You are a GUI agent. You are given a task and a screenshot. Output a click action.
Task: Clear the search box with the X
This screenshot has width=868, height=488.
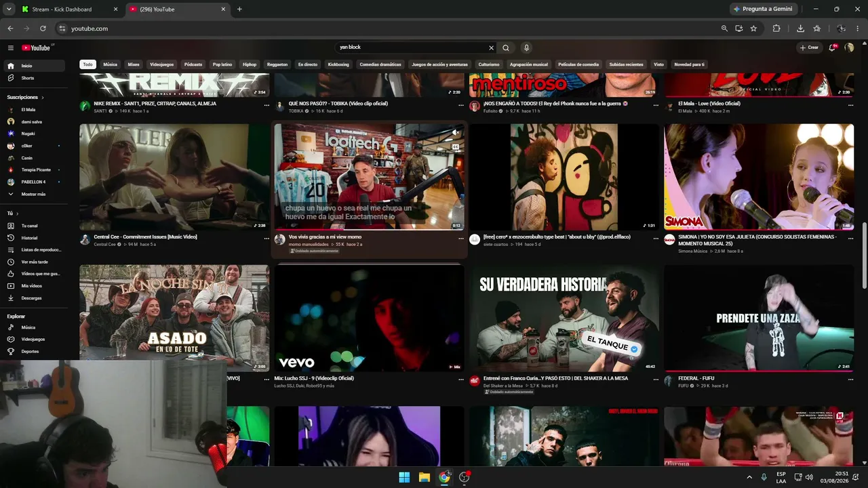coord(492,47)
